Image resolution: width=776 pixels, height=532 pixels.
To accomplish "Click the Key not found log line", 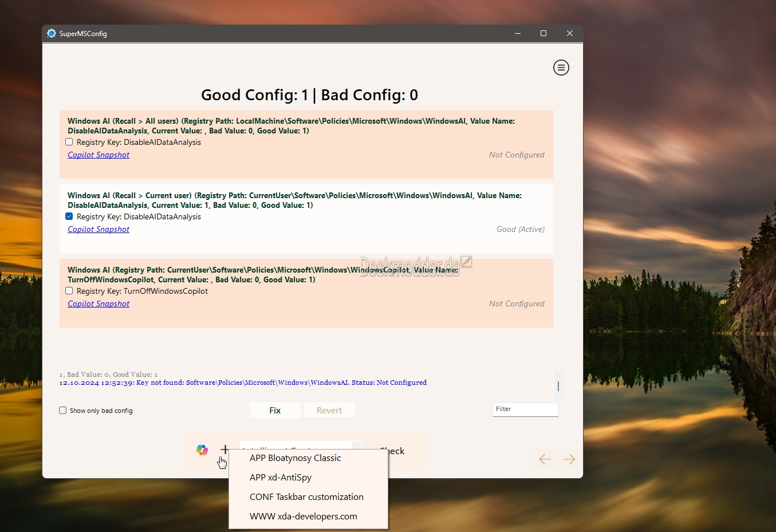I will [x=243, y=383].
